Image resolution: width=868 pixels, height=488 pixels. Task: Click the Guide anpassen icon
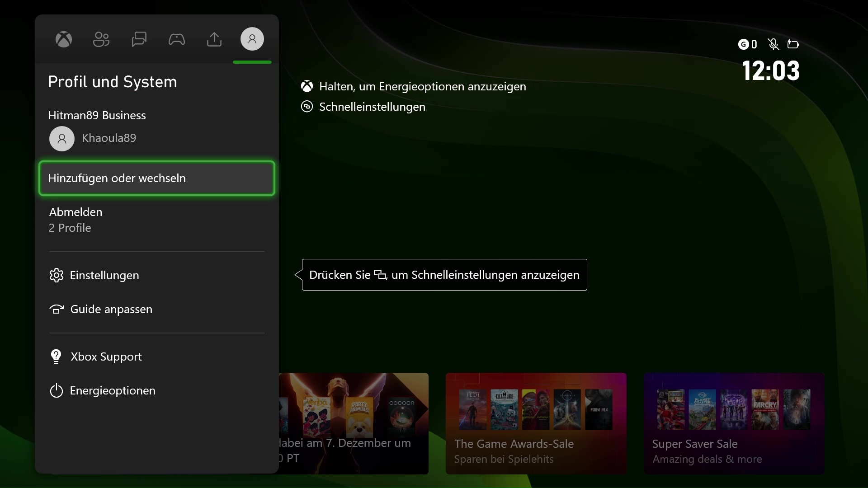click(x=57, y=309)
